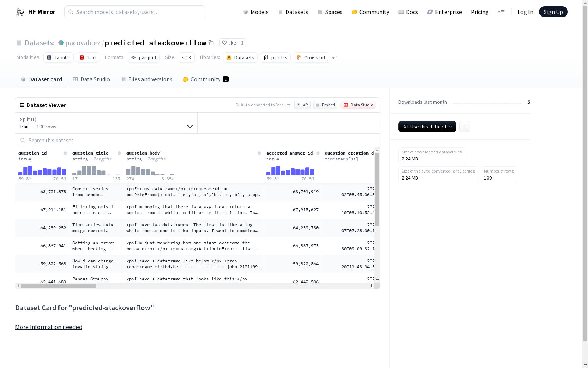Viewport: 588px width, 368px height.
Task: Click the heart like icon
Action: point(225,43)
